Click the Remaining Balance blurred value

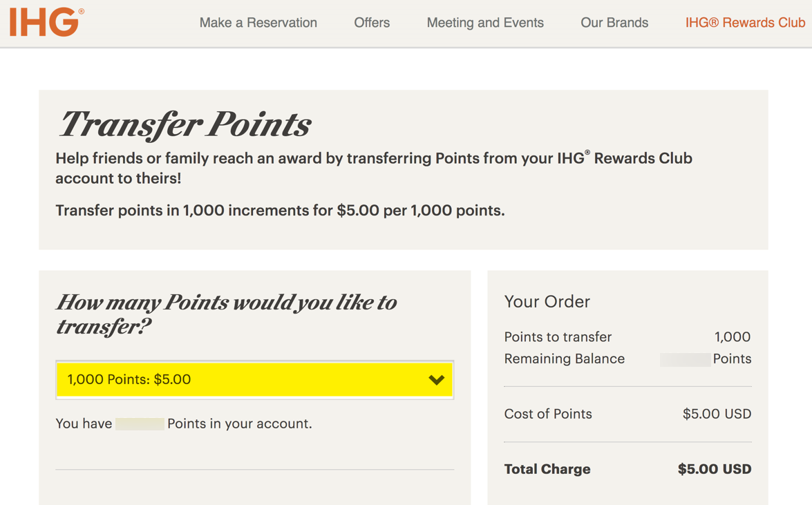coord(685,359)
